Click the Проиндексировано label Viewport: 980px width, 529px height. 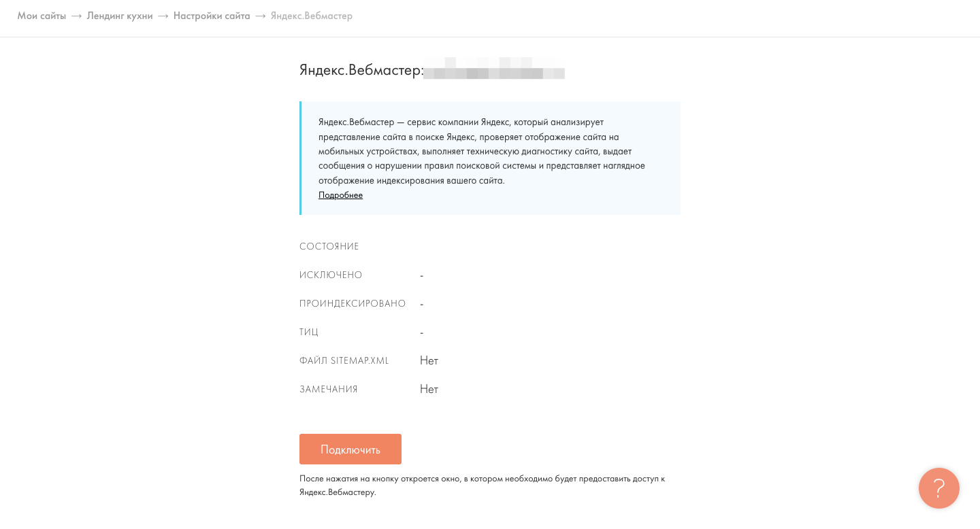pos(353,303)
